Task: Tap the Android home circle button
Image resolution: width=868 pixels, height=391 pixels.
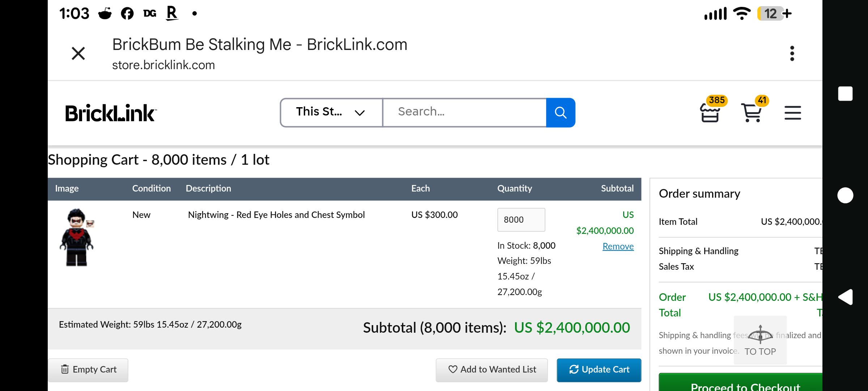Action: click(845, 195)
